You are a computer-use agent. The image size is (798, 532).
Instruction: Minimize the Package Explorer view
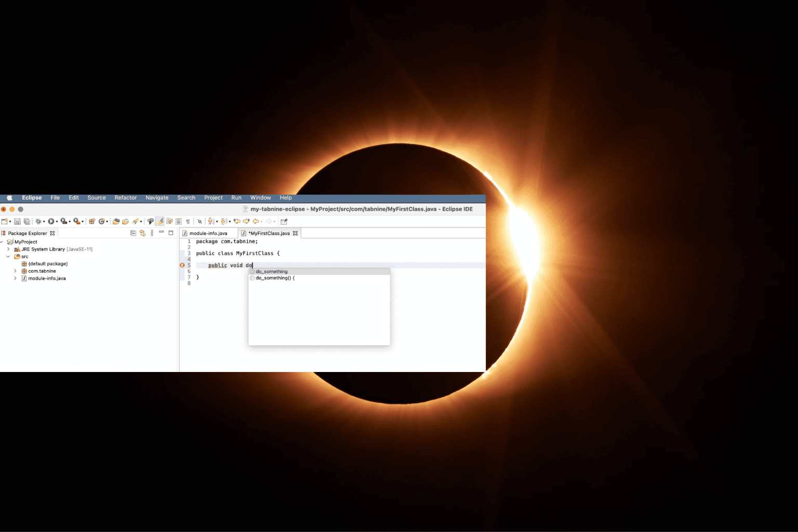(x=161, y=232)
